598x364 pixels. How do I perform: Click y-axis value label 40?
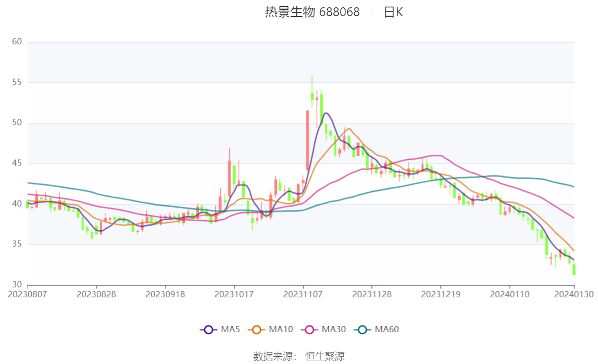pos(17,204)
